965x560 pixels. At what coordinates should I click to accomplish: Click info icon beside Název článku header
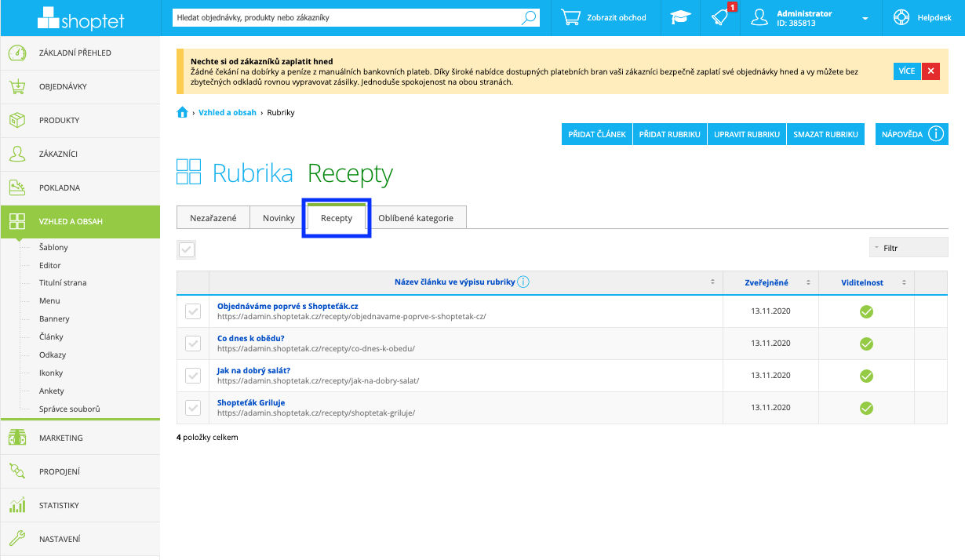click(x=523, y=282)
